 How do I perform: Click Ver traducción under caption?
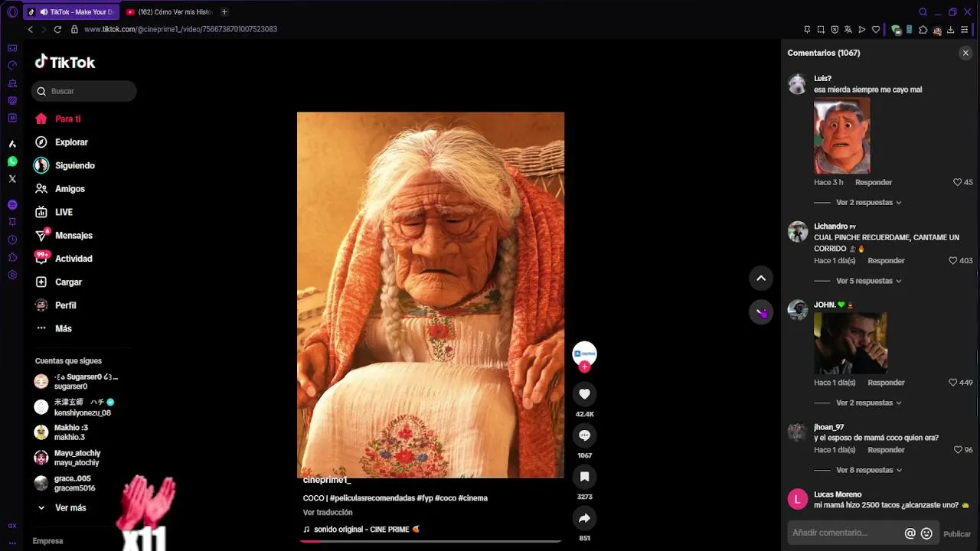point(328,513)
